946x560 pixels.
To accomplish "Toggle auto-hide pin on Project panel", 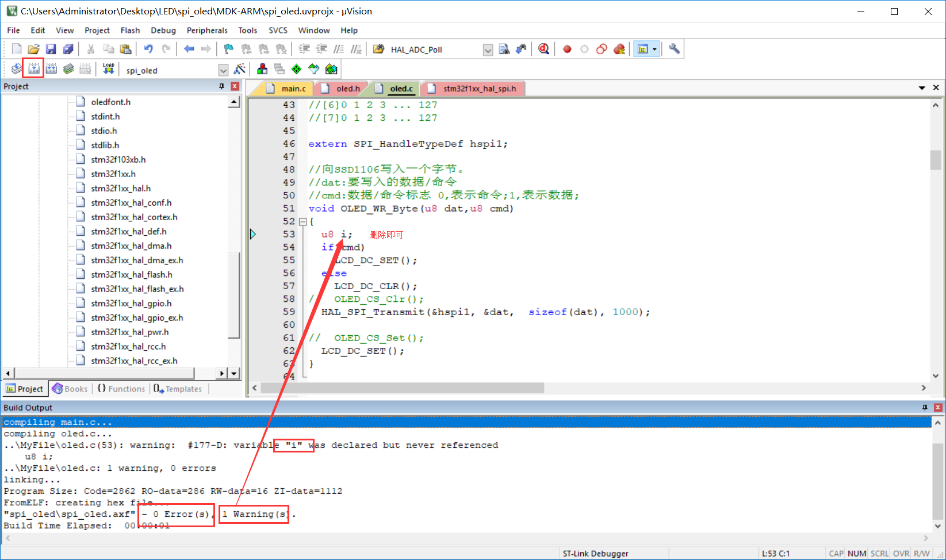I will (221, 86).
